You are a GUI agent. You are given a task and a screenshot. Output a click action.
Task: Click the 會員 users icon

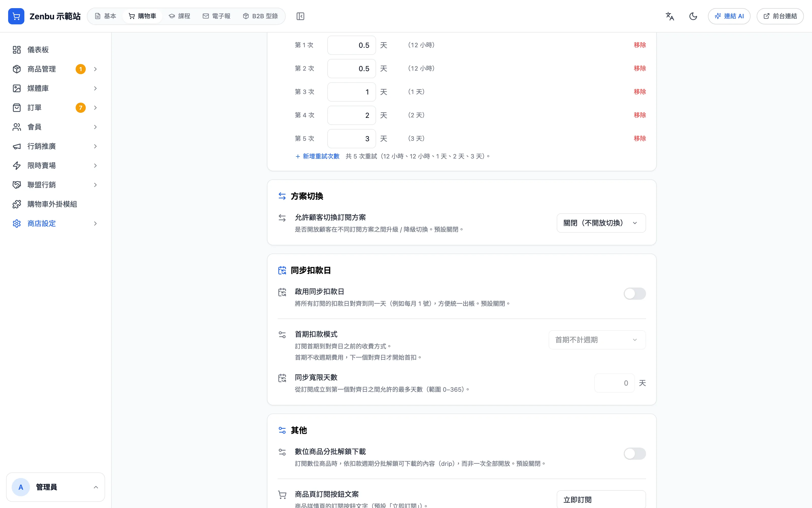pyautogui.click(x=17, y=127)
